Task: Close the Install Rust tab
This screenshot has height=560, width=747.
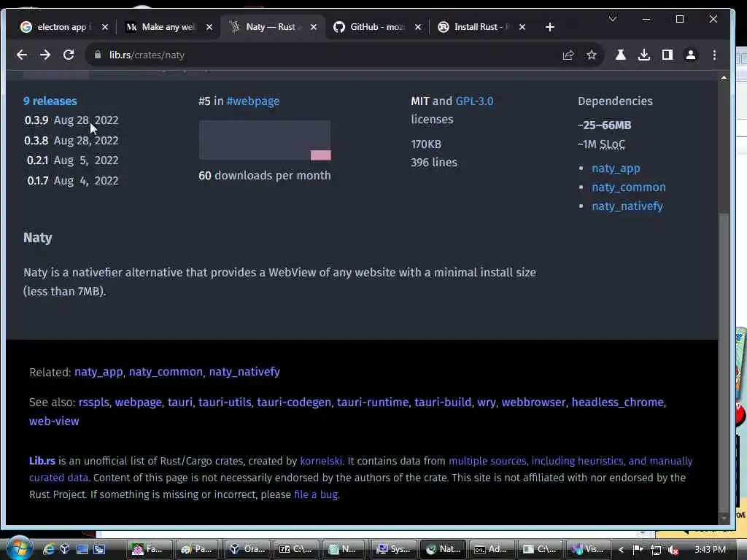Action: 522,27
